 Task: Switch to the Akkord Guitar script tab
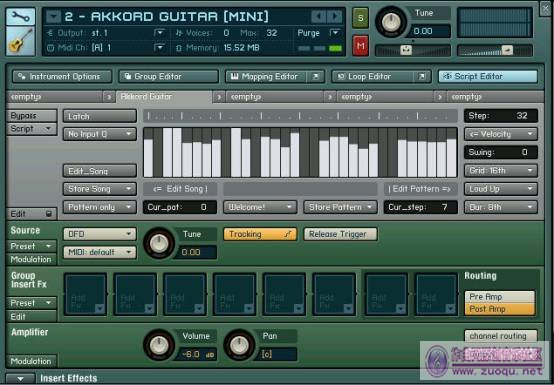pyautogui.click(x=164, y=97)
